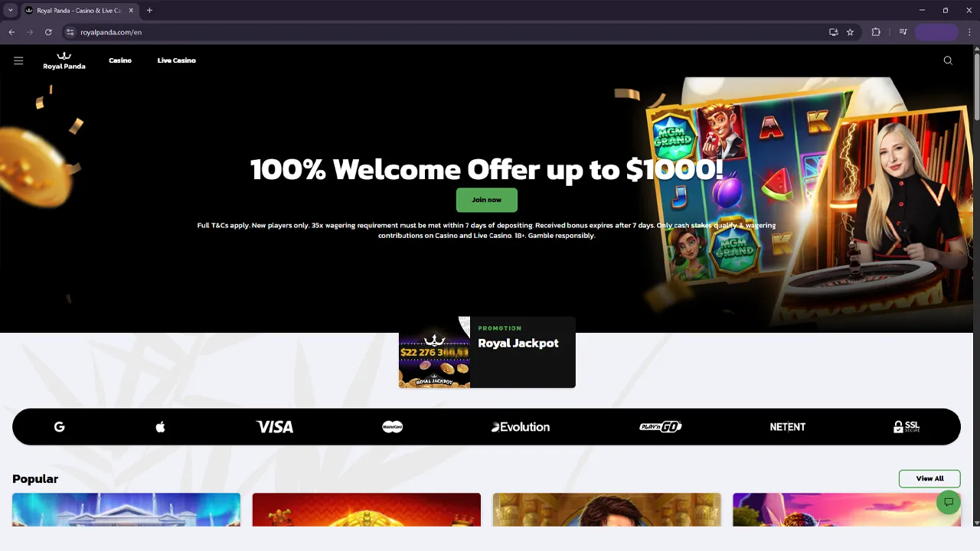The height and width of the screenshot is (551, 980).
Task: Bookmark this page with star icon
Action: pos(850,32)
